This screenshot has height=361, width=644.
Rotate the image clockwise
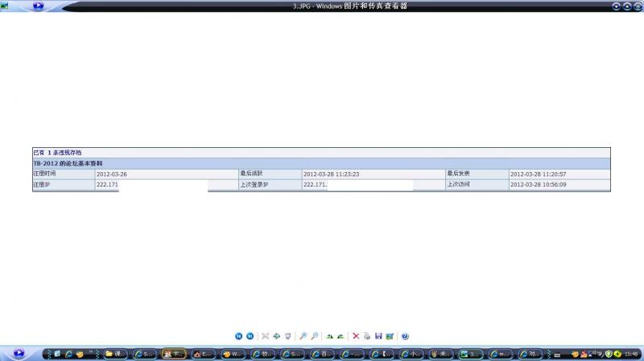(x=329, y=336)
